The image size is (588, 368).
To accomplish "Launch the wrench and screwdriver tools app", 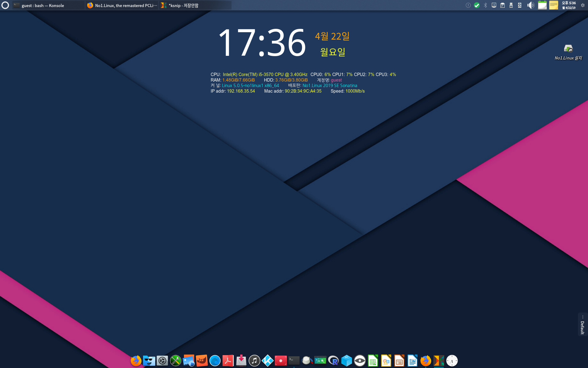I will click(175, 361).
